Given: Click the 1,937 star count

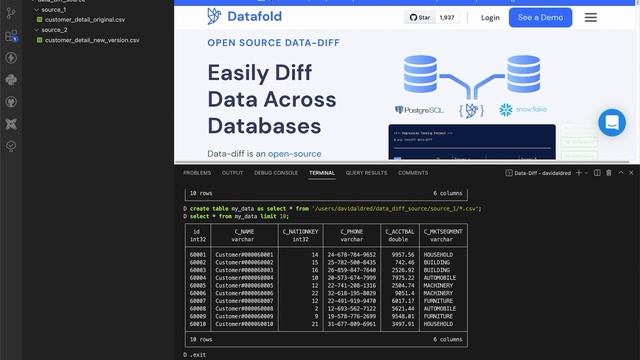Looking at the screenshot, I should 447,18.
